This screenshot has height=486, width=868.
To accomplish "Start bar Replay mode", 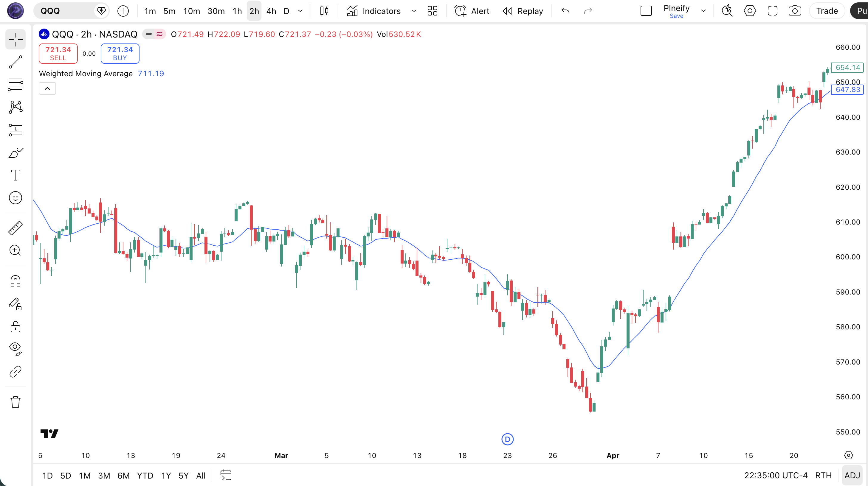I will pos(523,11).
